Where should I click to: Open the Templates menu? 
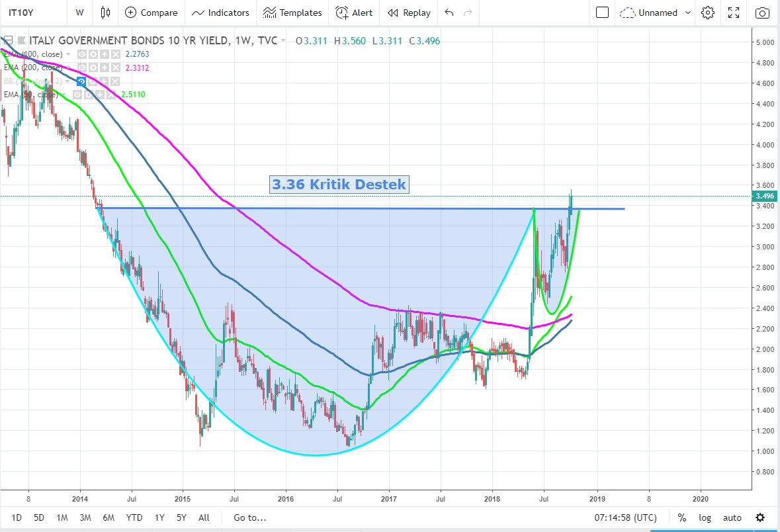292,13
